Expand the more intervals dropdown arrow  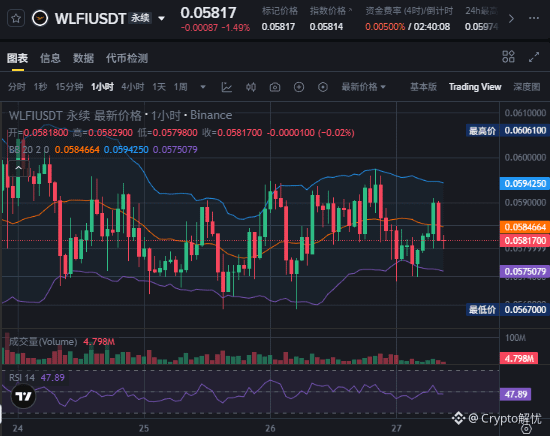[x=203, y=87]
